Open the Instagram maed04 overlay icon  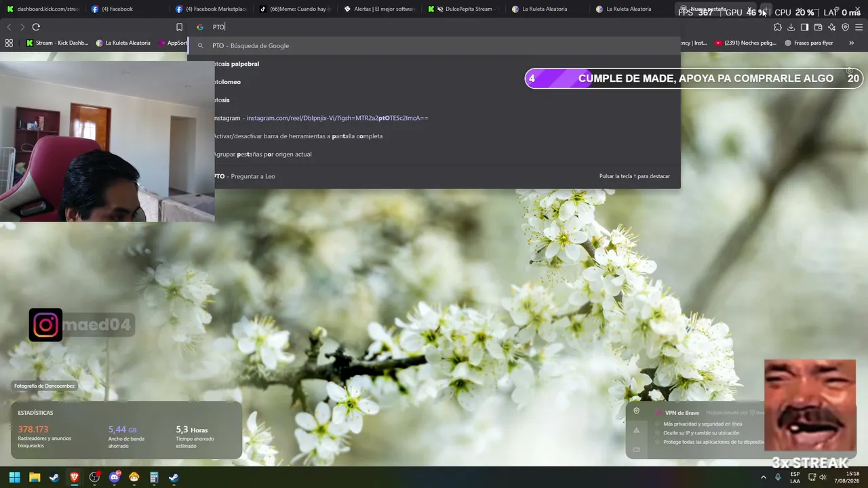45,325
